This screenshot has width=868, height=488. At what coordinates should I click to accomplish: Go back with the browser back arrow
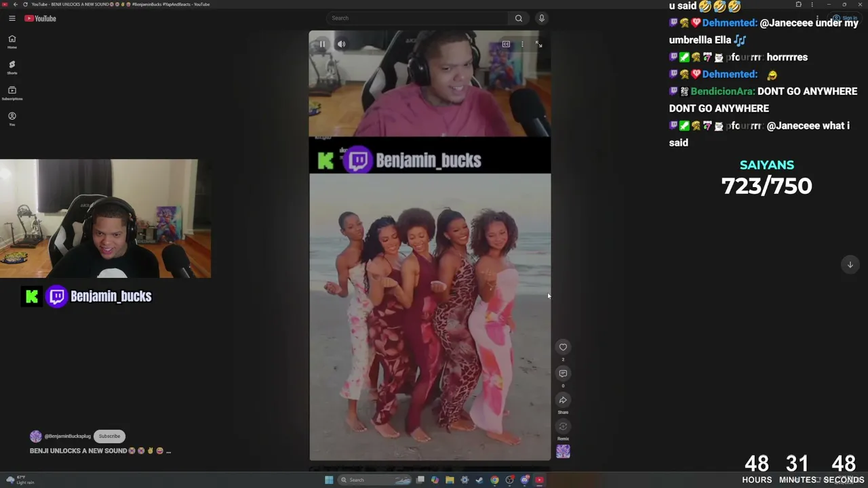tap(16, 4)
